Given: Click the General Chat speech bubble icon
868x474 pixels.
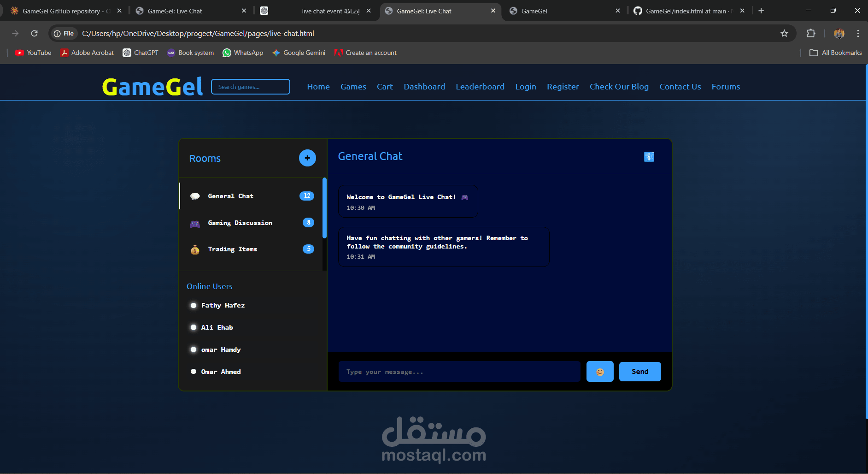Looking at the screenshot, I should [195, 196].
